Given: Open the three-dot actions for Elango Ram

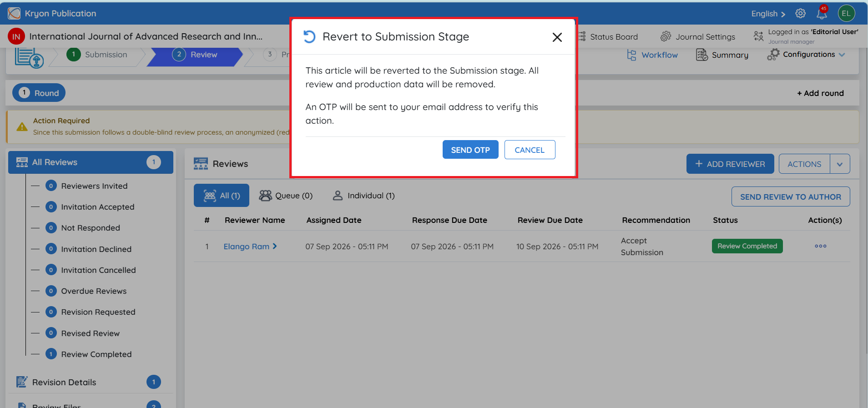Looking at the screenshot, I should [820, 246].
